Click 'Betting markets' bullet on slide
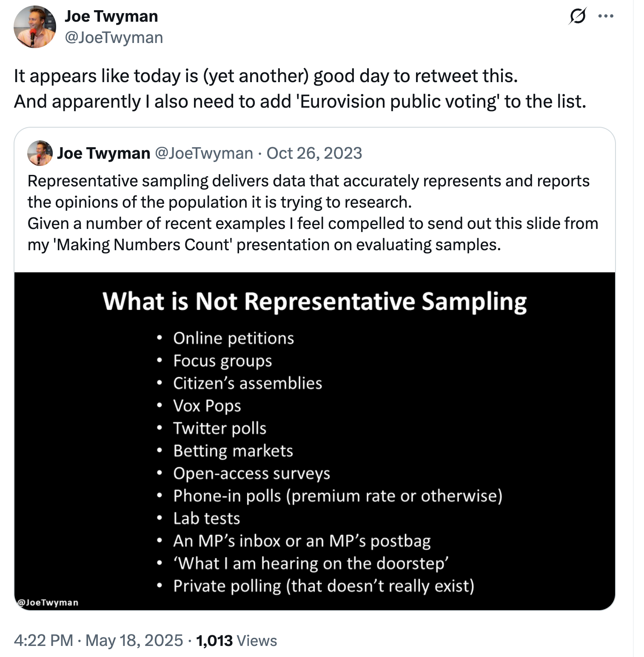The height and width of the screenshot is (657, 644). 233,451
